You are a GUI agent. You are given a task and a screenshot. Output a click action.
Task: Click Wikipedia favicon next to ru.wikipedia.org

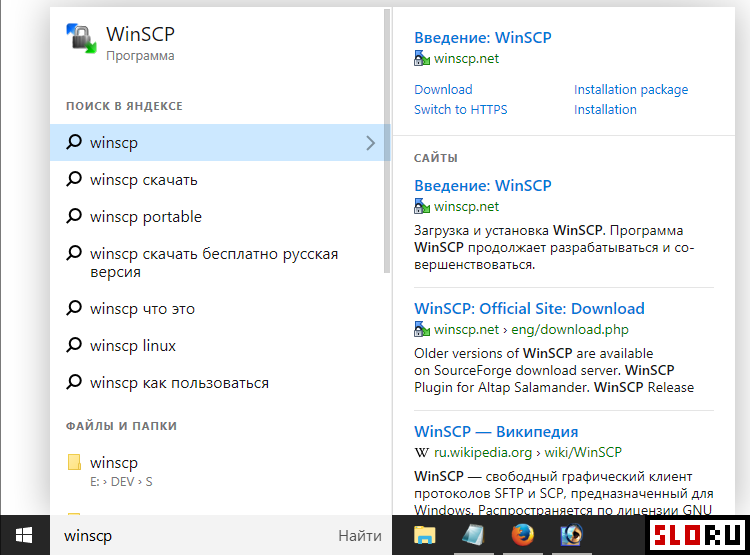421,452
